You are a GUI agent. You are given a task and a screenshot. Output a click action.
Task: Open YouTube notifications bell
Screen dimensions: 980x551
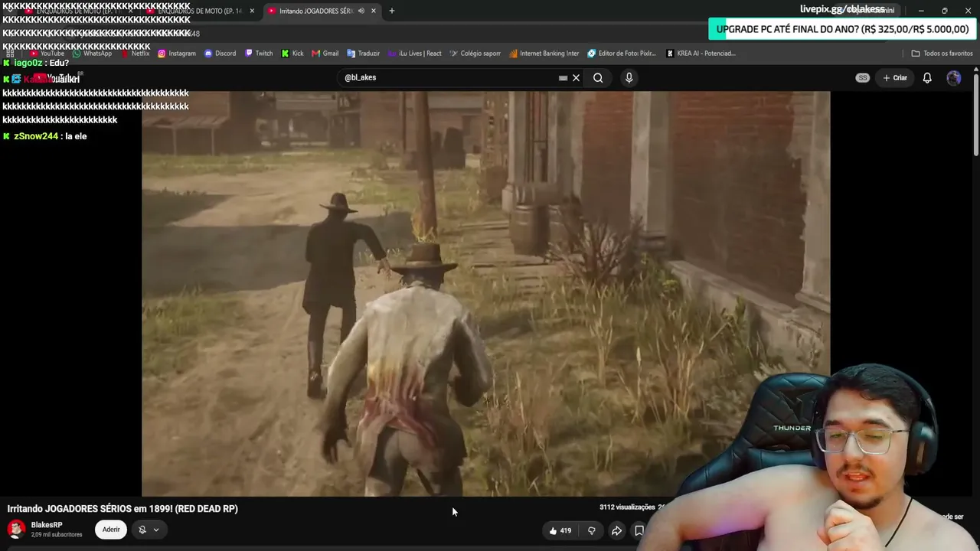pyautogui.click(x=927, y=77)
